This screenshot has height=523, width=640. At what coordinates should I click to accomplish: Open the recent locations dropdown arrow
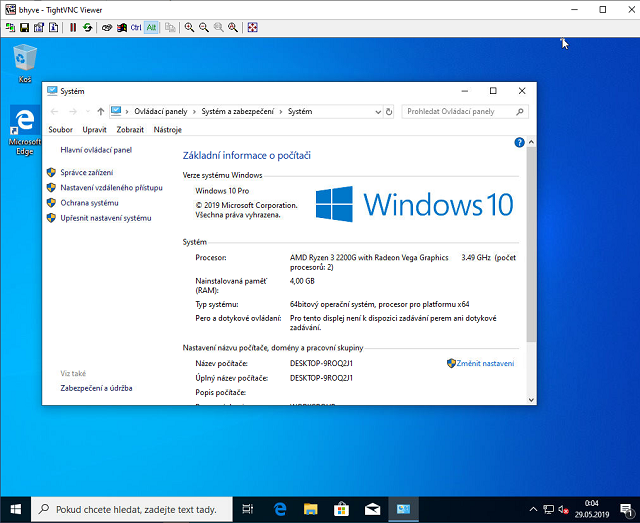pyautogui.click(x=88, y=111)
